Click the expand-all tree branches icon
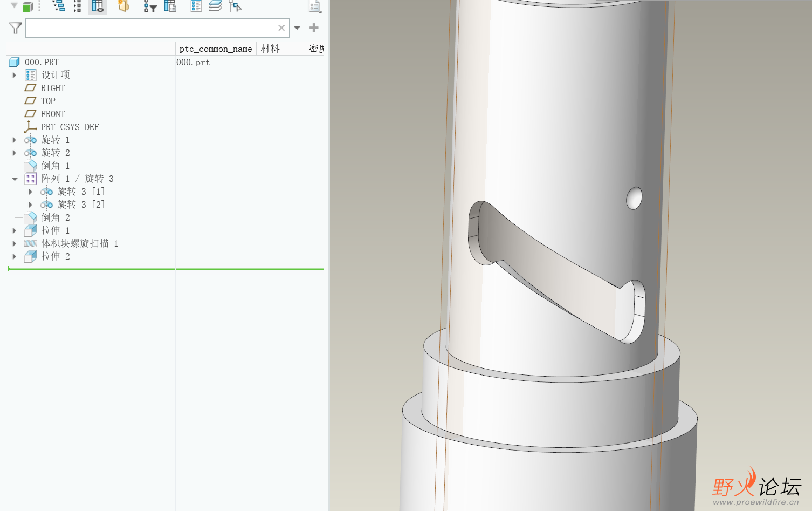The width and height of the screenshot is (812, 511). (59, 6)
